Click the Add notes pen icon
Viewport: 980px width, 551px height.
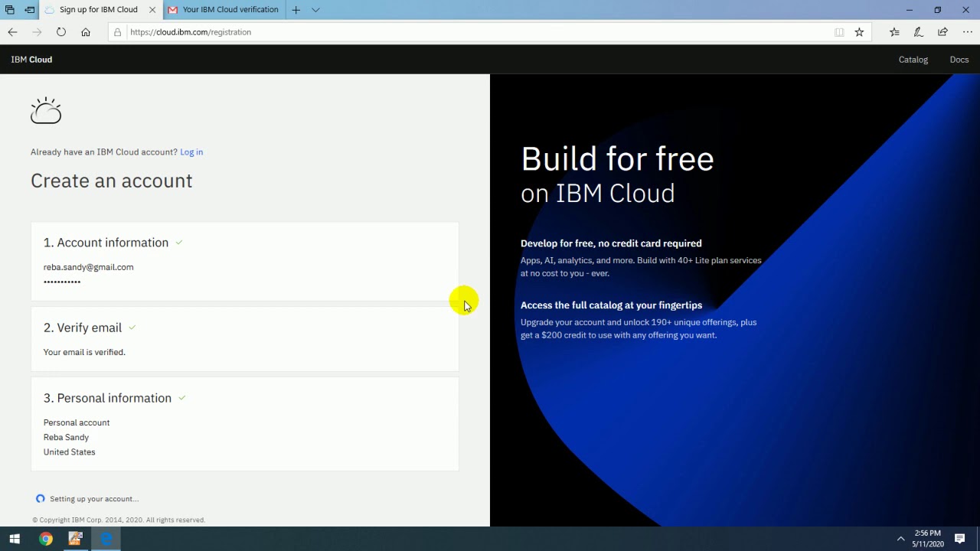[x=918, y=32]
